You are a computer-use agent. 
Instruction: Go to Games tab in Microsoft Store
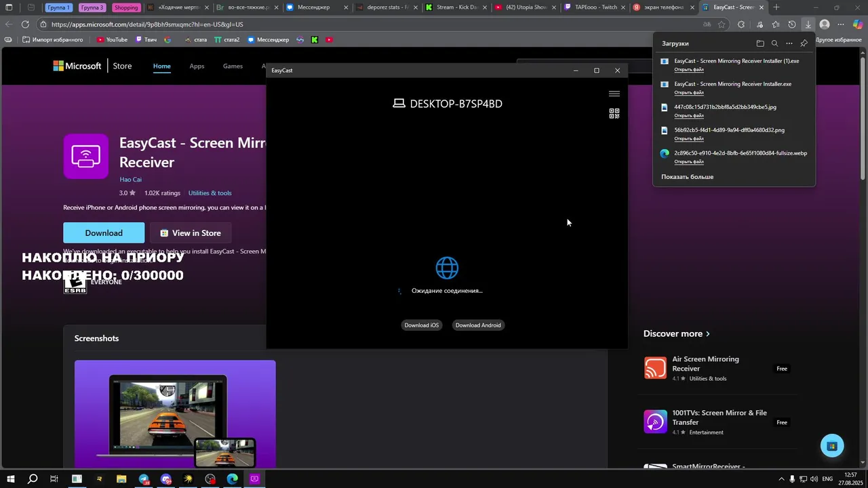tap(233, 66)
